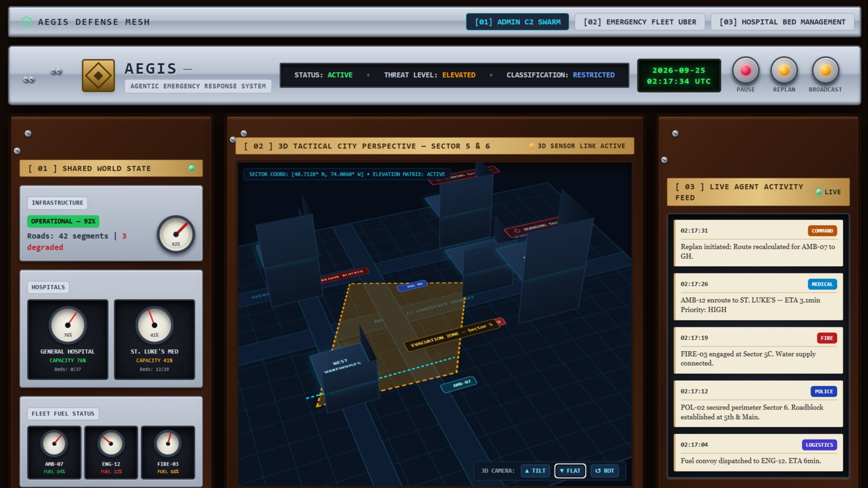
Task: Click THREAT LEVEL: ELEVATED status text
Action: (x=430, y=75)
